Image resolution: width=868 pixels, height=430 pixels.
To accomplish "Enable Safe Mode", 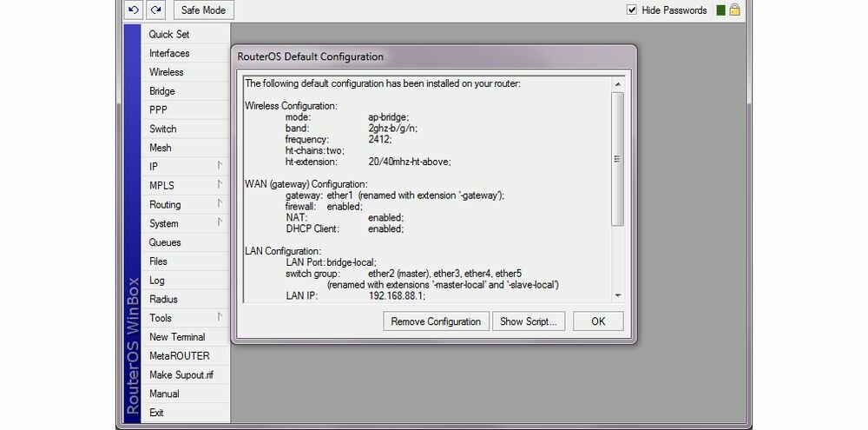I will pyautogui.click(x=204, y=10).
